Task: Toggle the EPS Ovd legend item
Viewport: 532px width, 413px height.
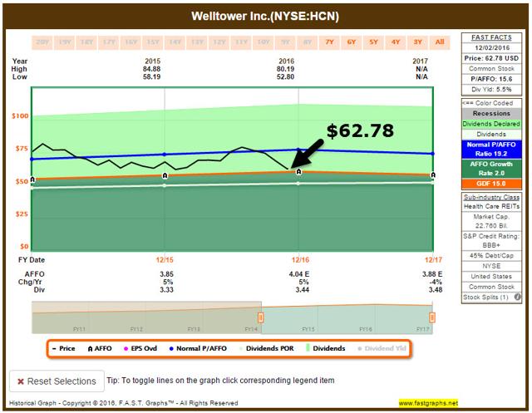Action: (140, 348)
